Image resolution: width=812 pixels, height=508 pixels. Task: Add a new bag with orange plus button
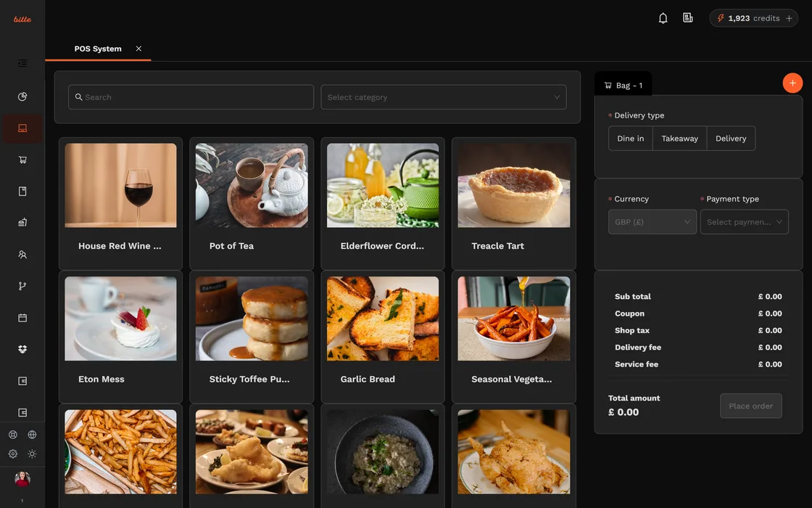[792, 83]
